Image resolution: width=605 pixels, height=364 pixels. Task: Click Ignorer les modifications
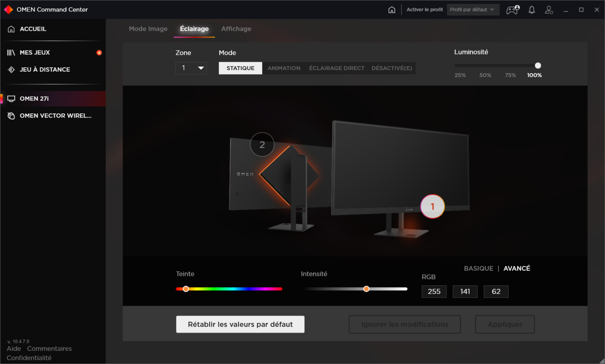[x=405, y=324]
